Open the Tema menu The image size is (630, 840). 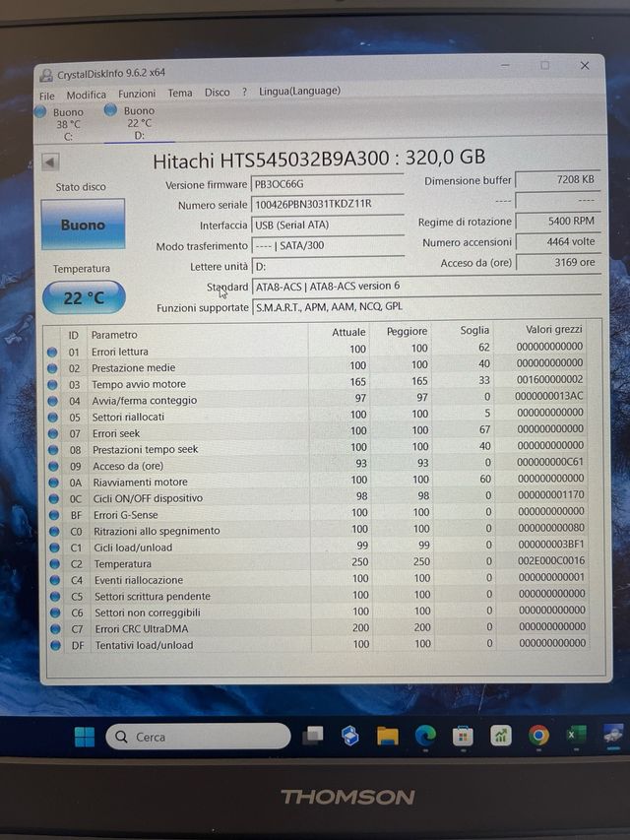tap(180, 93)
